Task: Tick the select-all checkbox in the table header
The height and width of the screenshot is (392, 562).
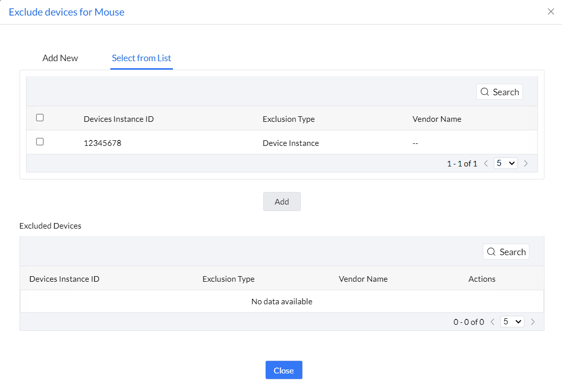Action: point(40,118)
